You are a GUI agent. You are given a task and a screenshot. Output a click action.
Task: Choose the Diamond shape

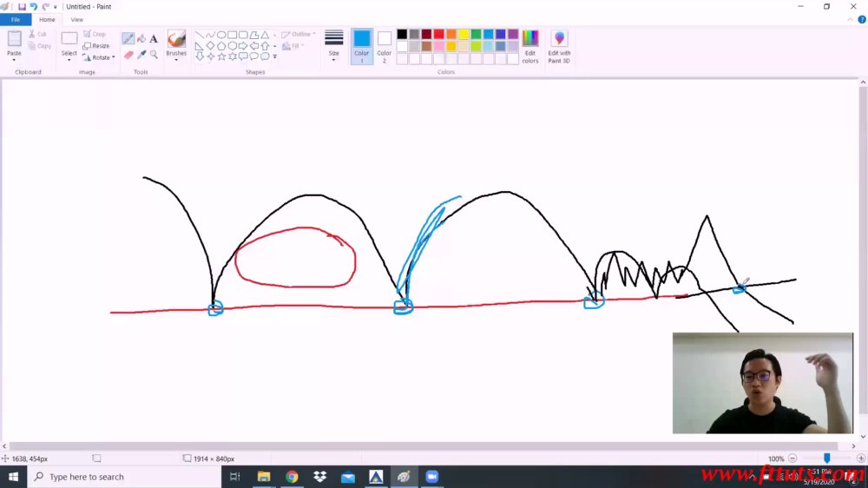pos(210,46)
